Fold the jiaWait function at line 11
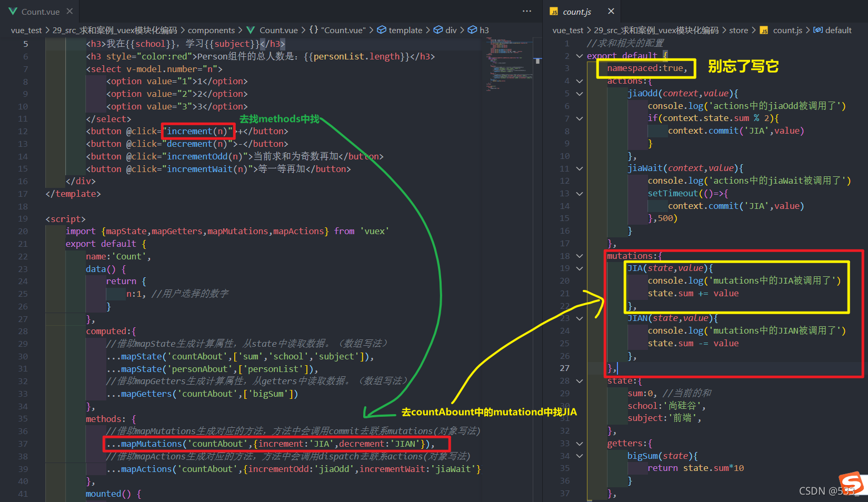The image size is (868, 502). click(x=580, y=169)
